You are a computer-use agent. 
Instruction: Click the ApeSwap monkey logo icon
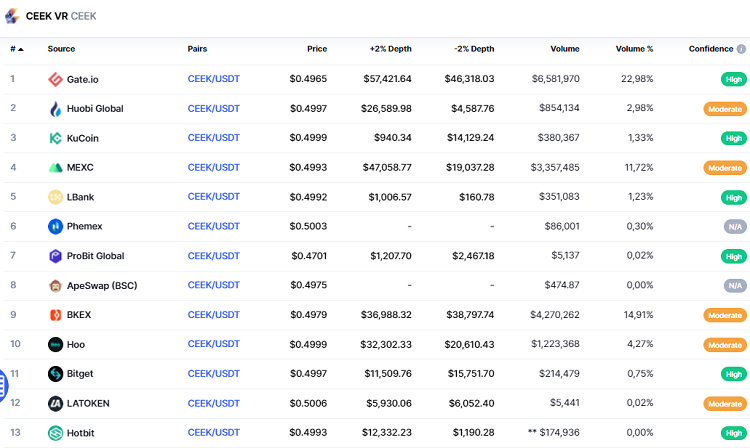[x=56, y=286]
